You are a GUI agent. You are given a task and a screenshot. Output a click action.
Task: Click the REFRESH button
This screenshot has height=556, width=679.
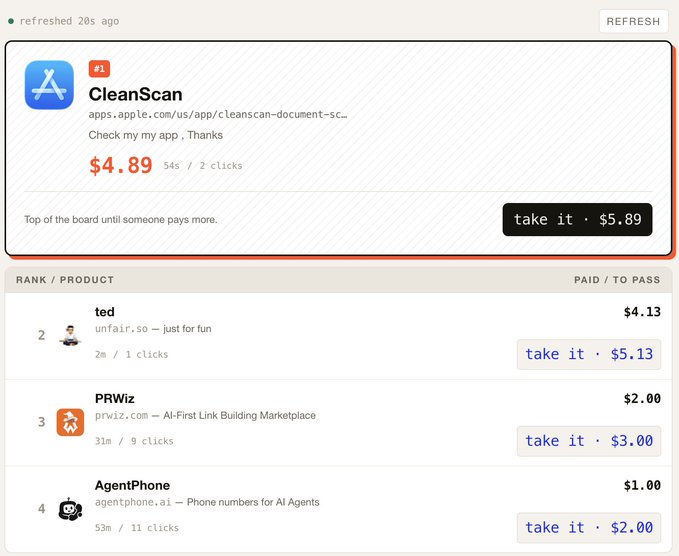(x=634, y=21)
